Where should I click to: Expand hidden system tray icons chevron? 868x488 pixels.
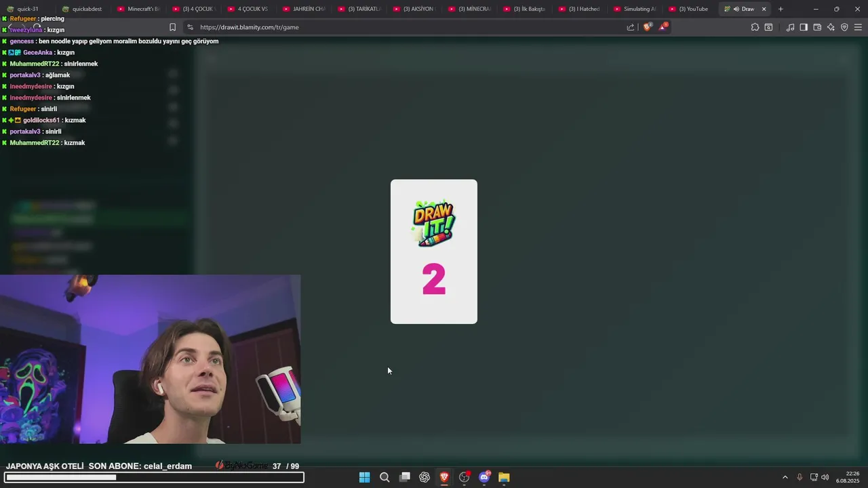(785, 477)
